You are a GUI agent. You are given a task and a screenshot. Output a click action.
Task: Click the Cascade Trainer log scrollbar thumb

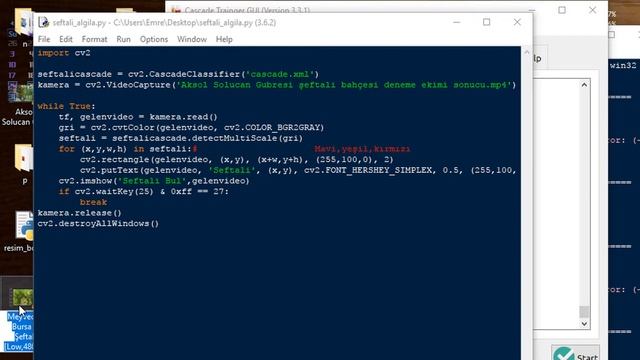click(x=584, y=311)
